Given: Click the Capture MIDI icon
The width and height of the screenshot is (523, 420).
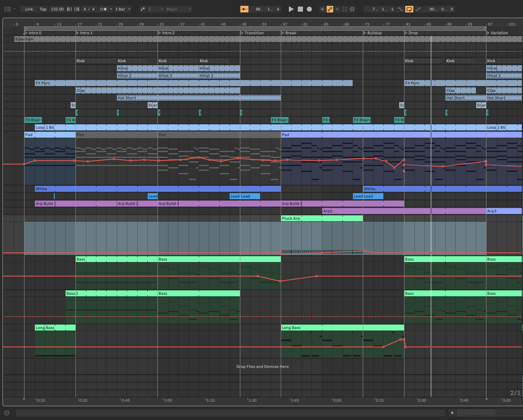Looking at the screenshot, I should [x=345, y=9].
